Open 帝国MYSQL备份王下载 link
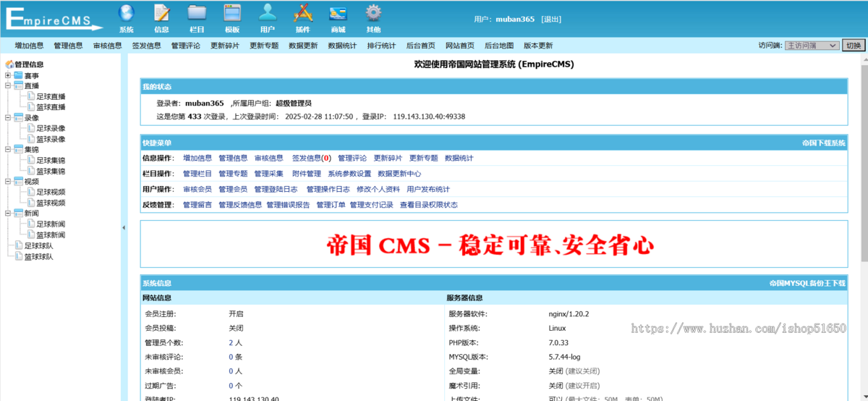This screenshot has height=401, width=868. 807,284
